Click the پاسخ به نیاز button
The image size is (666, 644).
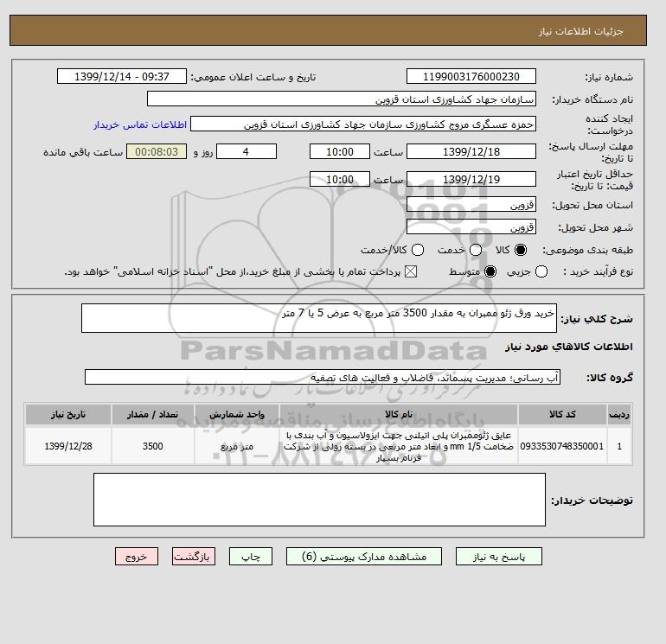pos(499,557)
